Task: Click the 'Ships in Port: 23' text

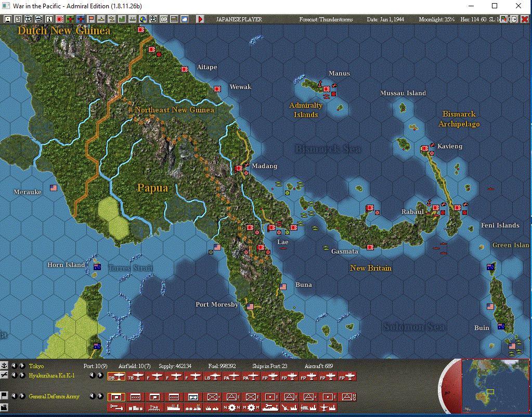Action: click(270, 366)
